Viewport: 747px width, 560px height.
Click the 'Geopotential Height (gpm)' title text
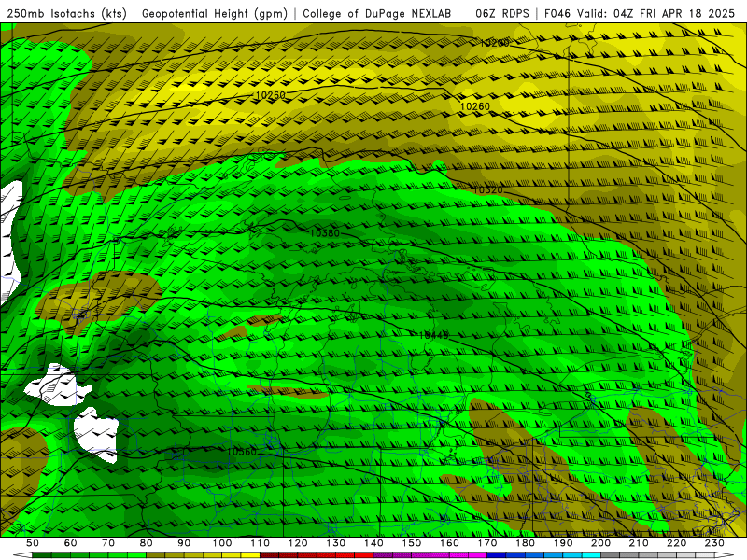pyautogui.click(x=215, y=14)
